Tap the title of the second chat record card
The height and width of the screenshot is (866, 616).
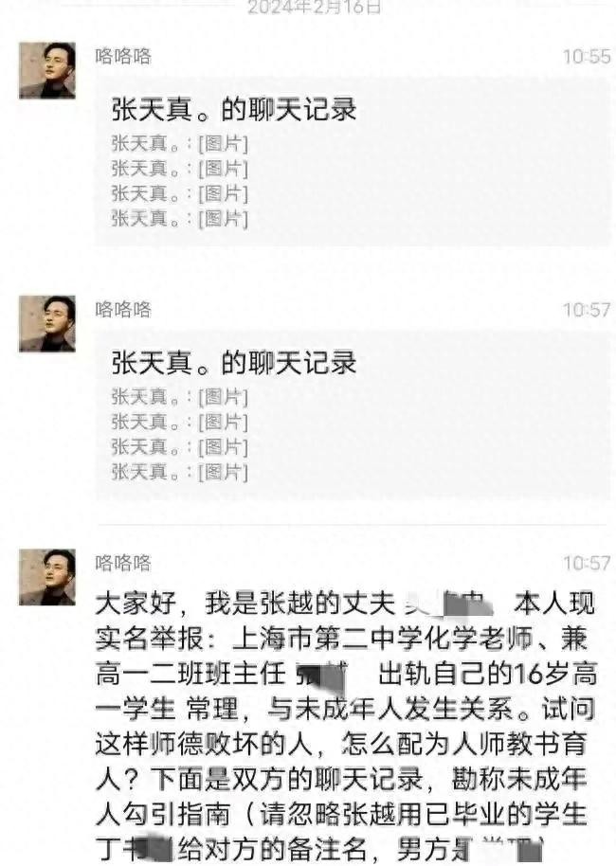tap(234, 363)
